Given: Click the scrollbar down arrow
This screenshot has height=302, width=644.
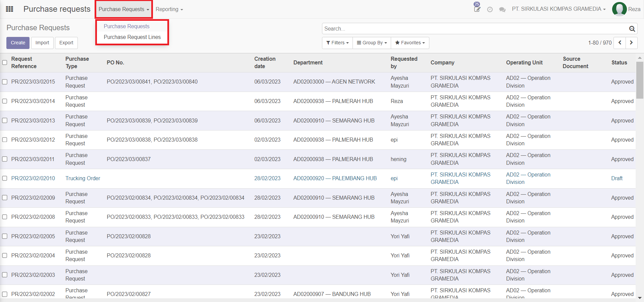Looking at the screenshot, I should (x=640, y=297).
